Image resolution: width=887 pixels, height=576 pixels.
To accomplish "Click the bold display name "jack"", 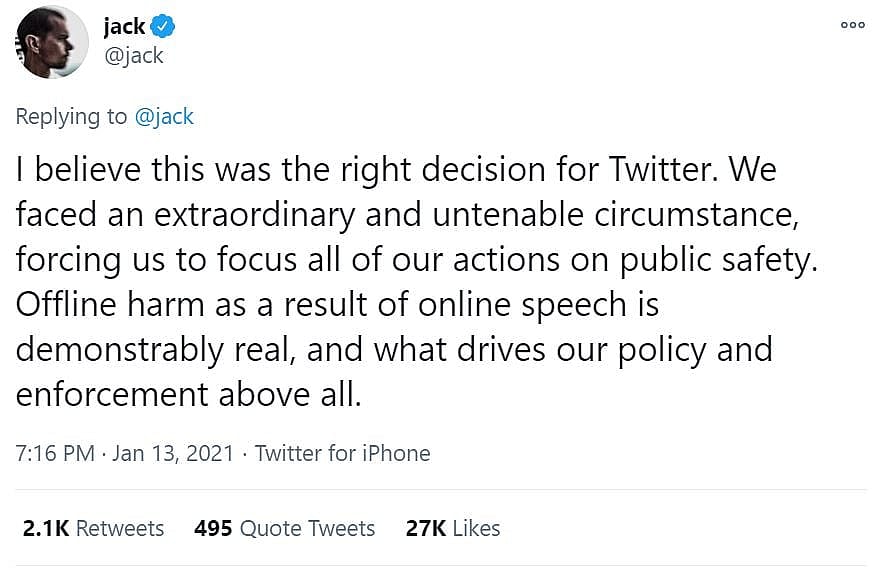I will coord(124,26).
